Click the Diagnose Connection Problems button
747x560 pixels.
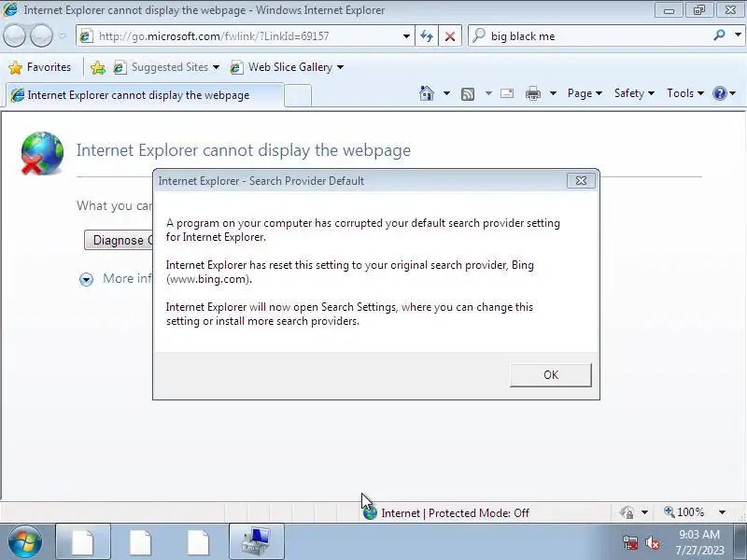coord(119,240)
